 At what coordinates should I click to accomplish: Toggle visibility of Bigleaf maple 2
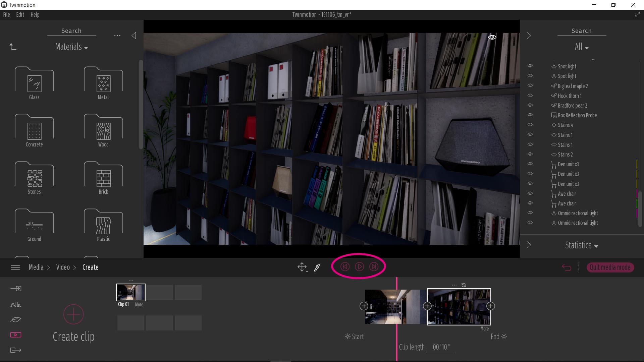(530, 85)
